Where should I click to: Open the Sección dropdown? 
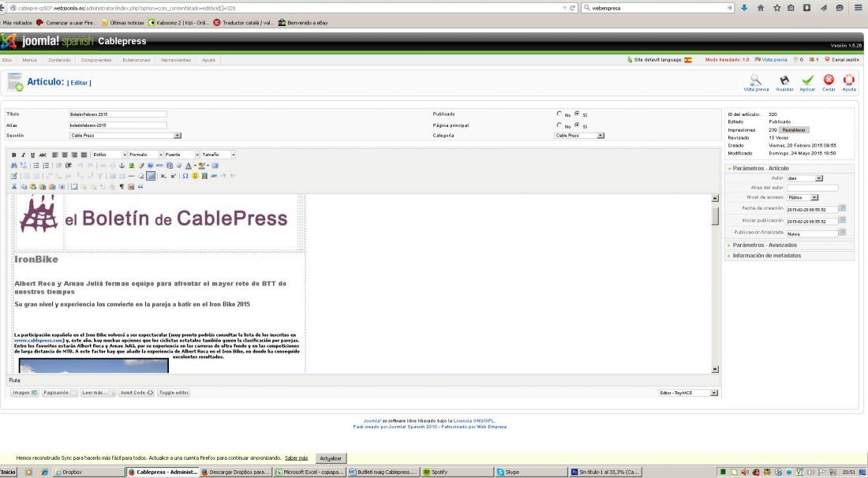point(125,136)
